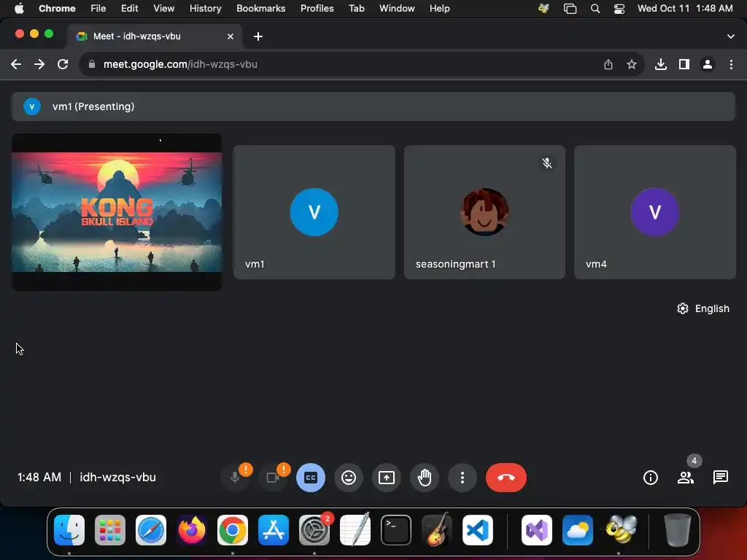Open Chrome three-dot menu

pyautogui.click(x=731, y=64)
